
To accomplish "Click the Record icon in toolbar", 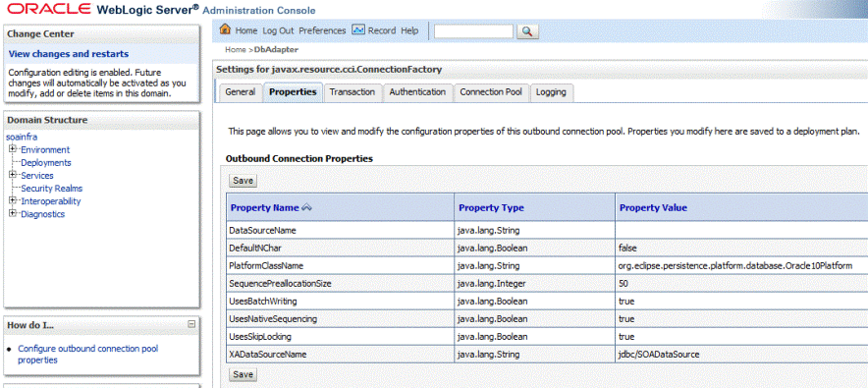I will (358, 29).
